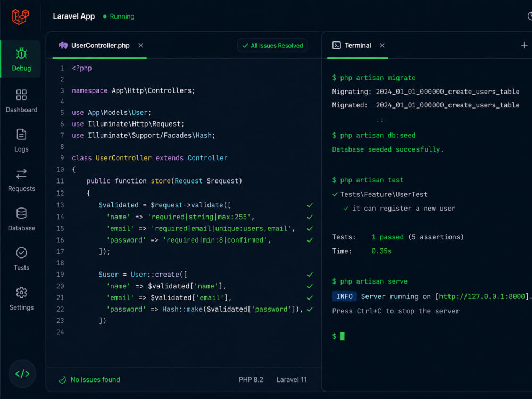This screenshot has height=399, width=532.
Task: Click line number 19 in gutter
Action: coord(60,275)
